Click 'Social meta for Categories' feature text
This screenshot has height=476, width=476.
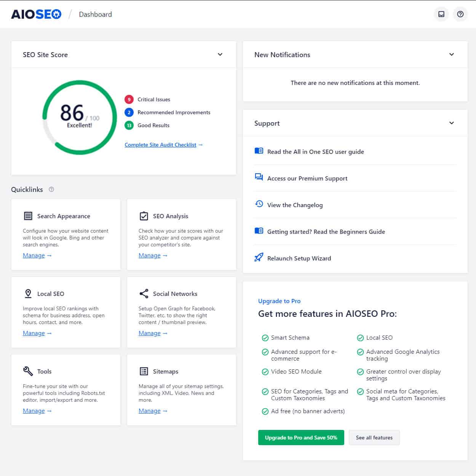point(406,395)
